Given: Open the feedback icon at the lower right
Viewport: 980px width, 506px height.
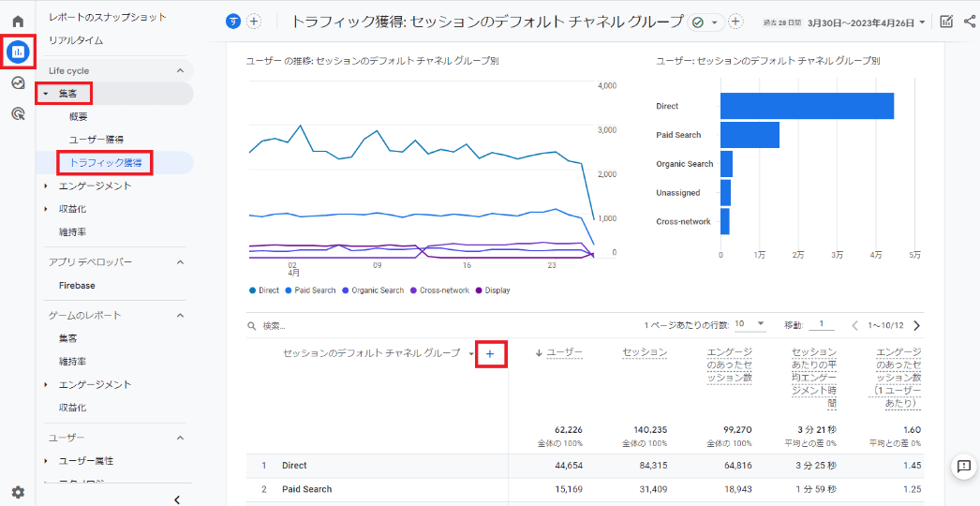Looking at the screenshot, I should click(963, 466).
